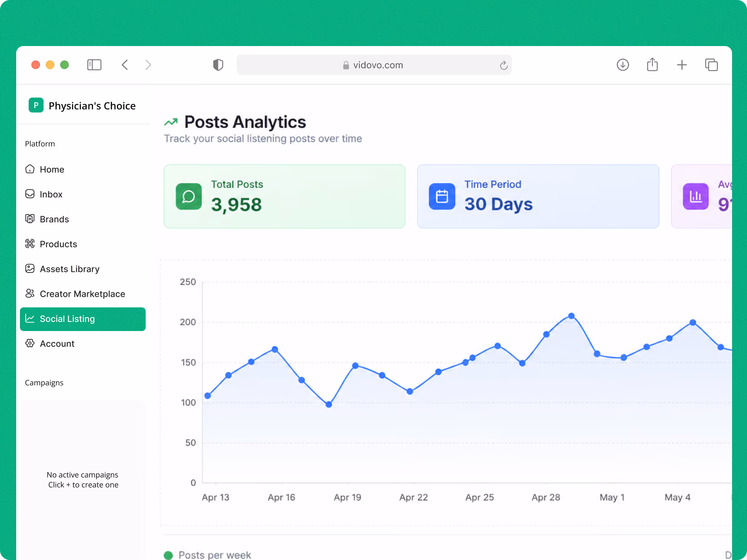Navigate to Products
This screenshot has height=560, width=747.
[x=83, y=244]
